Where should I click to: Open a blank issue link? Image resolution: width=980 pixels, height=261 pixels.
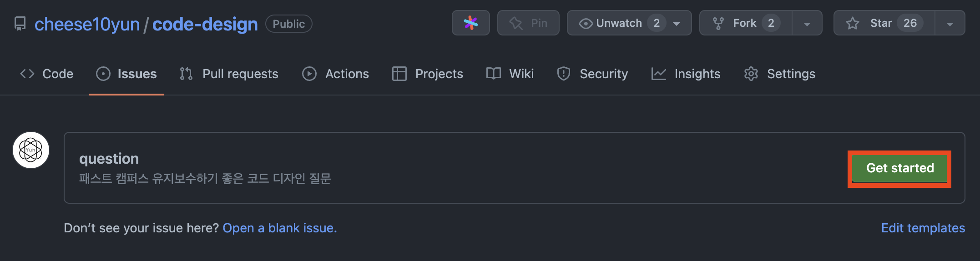pyautogui.click(x=280, y=228)
